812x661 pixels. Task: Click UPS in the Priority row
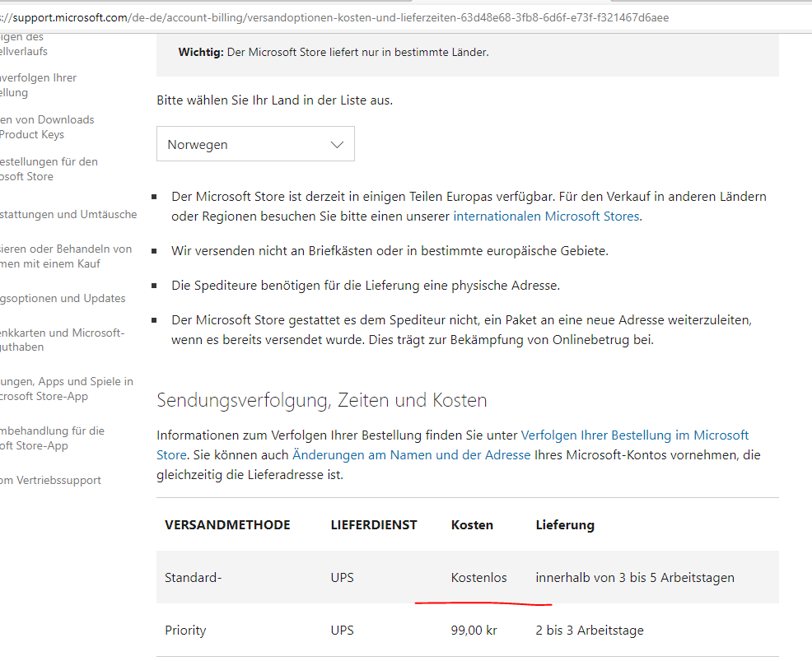click(x=343, y=631)
